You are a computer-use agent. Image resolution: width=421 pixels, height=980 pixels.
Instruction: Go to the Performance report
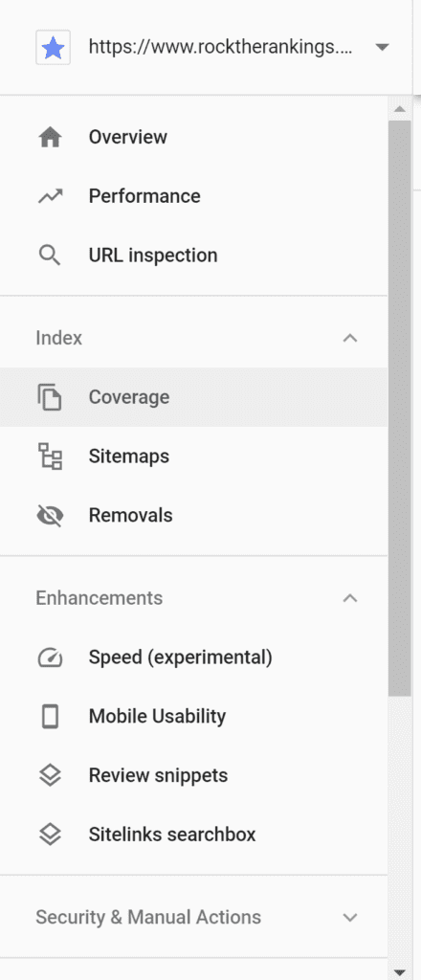pyautogui.click(x=193, y=196)
